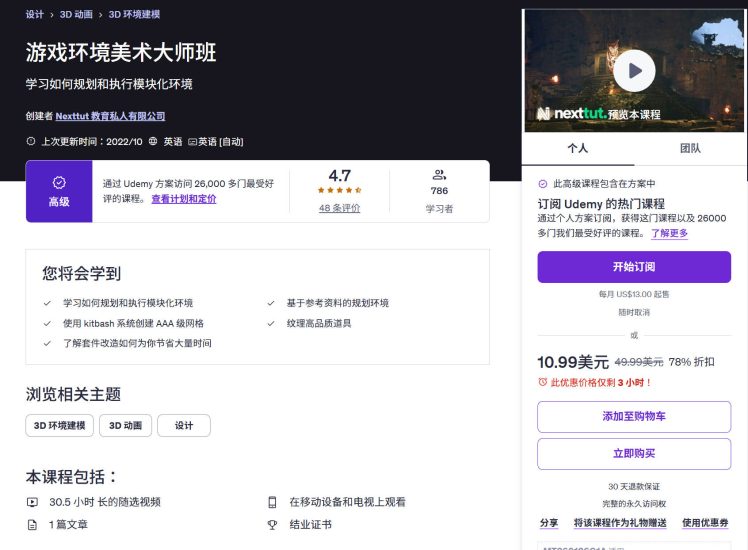748x550 pixels.
Task: Play the course preview video
Action: point(634,71)
